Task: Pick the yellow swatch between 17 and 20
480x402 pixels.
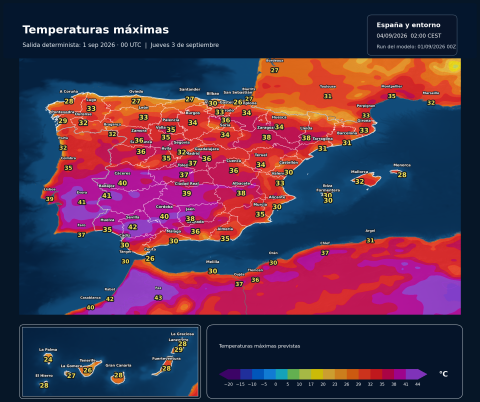Action: point(317,374)
